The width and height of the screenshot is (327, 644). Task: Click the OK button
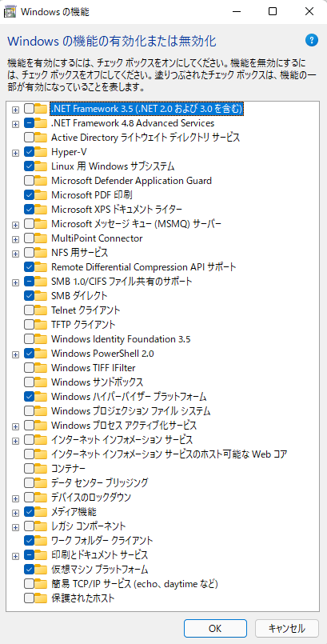point(215,628)
